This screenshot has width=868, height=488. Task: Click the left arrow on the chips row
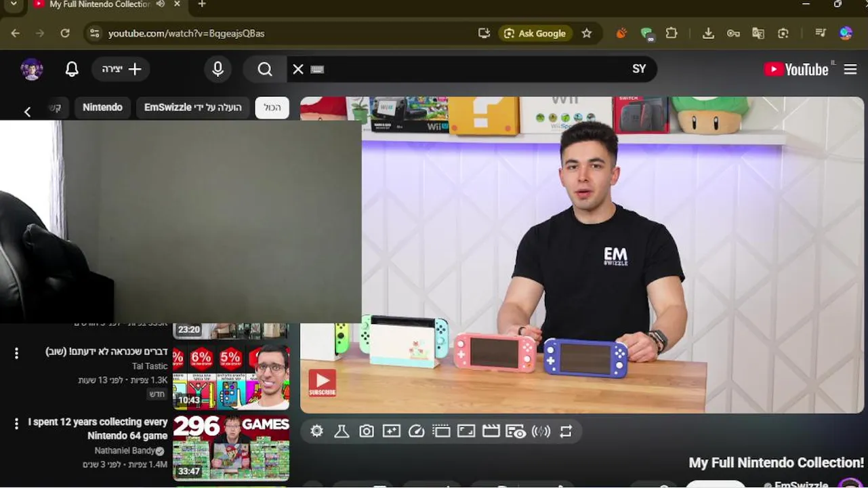[27, 112]
